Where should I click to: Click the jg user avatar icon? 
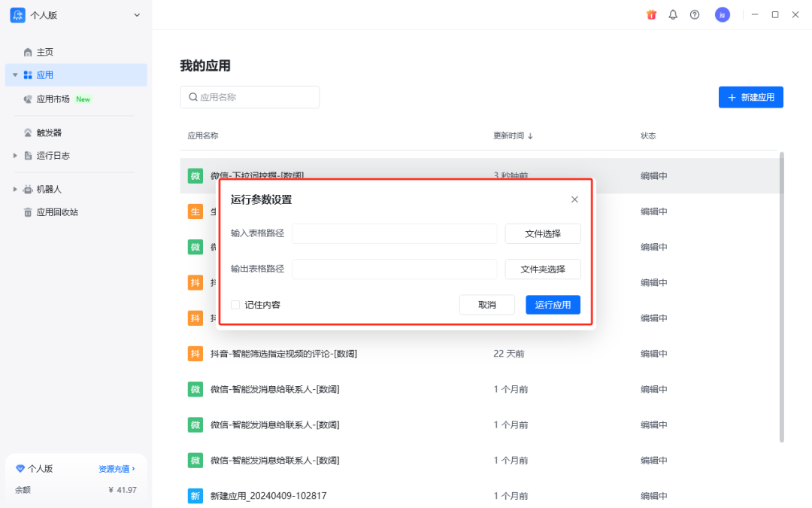723,14
